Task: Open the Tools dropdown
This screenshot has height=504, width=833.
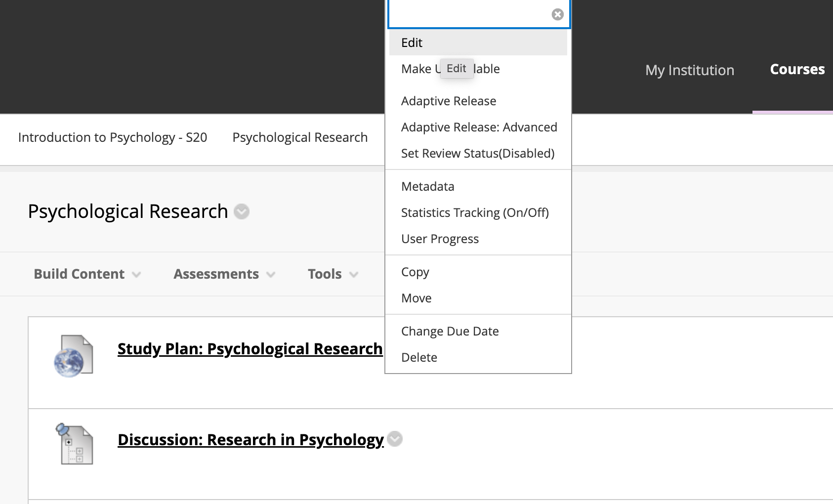Action: tap(332, 274)
